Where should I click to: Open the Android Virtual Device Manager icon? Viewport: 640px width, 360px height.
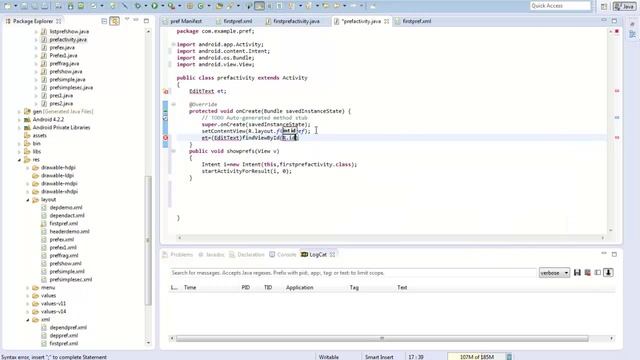tap(81, 6)
